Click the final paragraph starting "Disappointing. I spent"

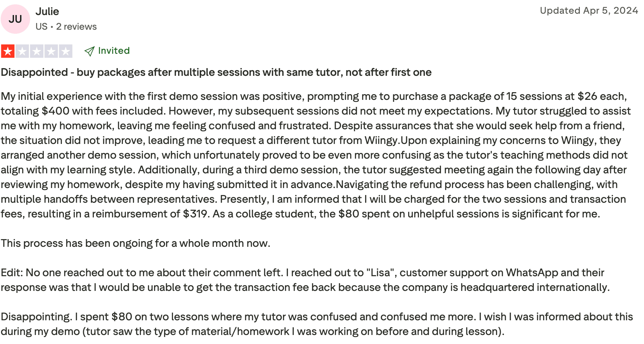point(317,324)
